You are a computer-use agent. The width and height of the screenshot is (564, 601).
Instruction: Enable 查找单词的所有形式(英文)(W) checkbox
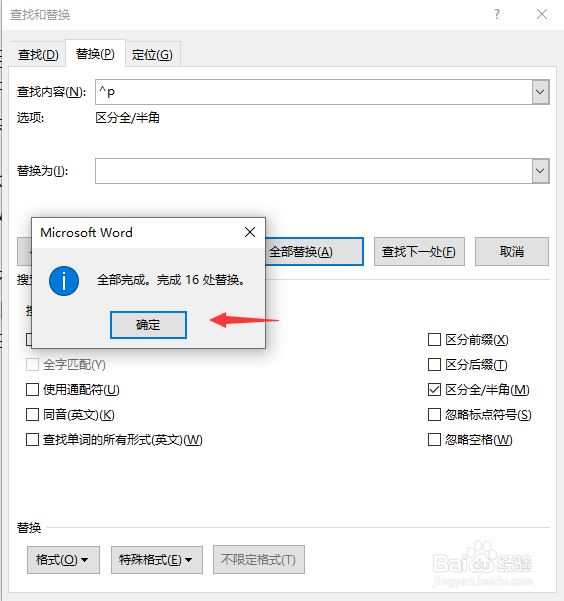click(x=32, y=440)
